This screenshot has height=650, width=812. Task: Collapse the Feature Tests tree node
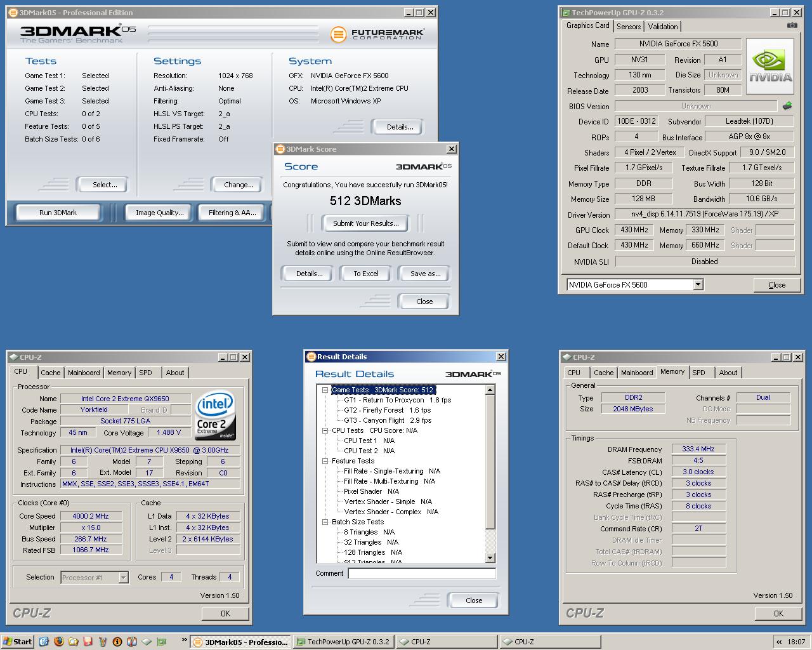(325, 461)
